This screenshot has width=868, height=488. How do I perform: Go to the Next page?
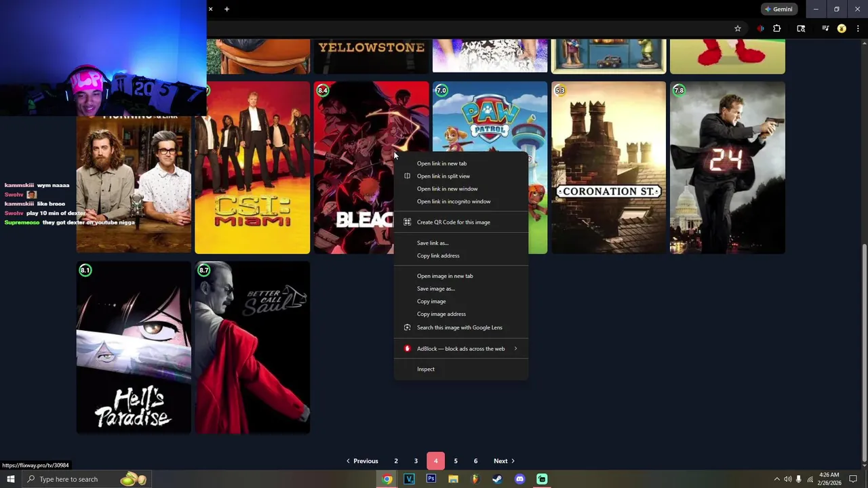pyautogui.click(x=504, y=461)
